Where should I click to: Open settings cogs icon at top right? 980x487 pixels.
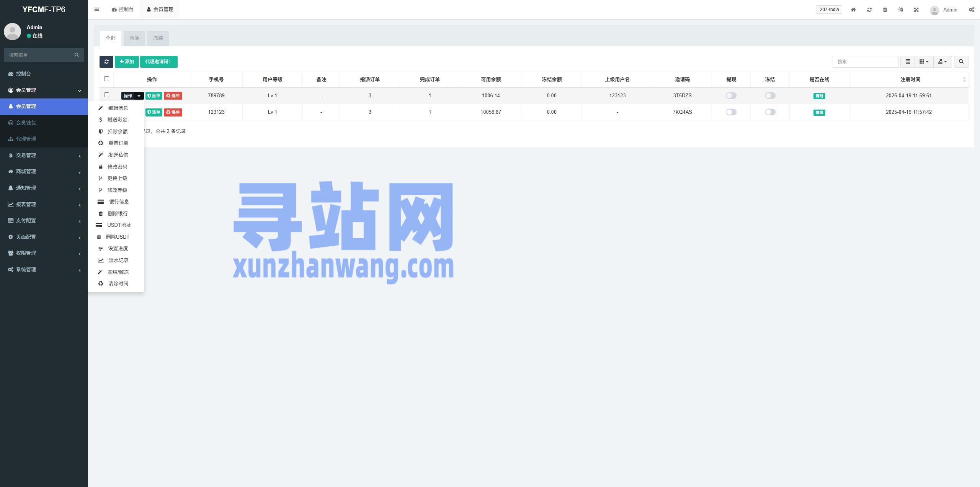tap(972, 10)
